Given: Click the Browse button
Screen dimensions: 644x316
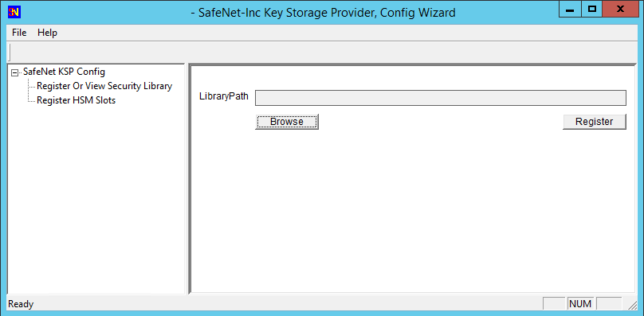Looking at the screenshot, I should [x=287, y=122].
